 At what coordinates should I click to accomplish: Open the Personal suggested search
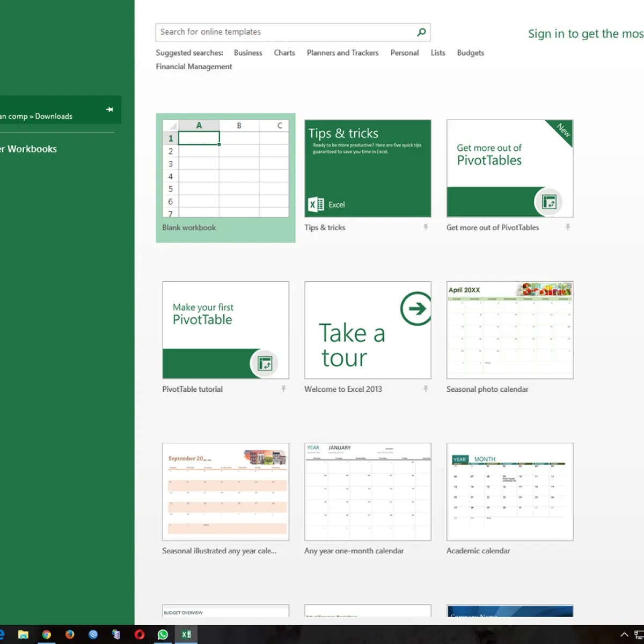[405, 53]
